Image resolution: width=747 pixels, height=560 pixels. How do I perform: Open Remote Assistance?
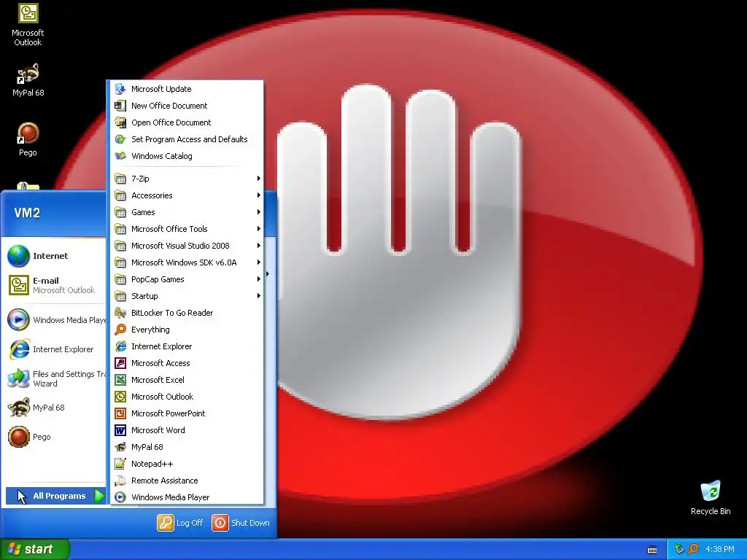187,481
